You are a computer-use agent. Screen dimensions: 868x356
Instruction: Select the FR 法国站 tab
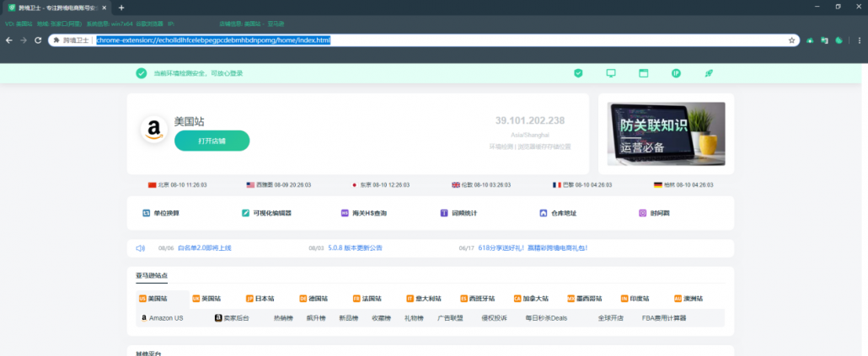(367, 299)
